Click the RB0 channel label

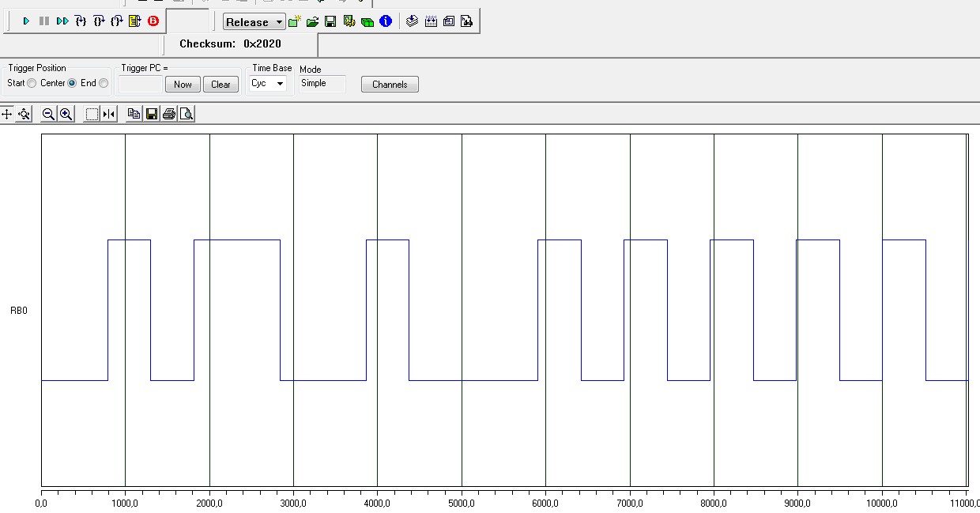[x=19, y=311]
